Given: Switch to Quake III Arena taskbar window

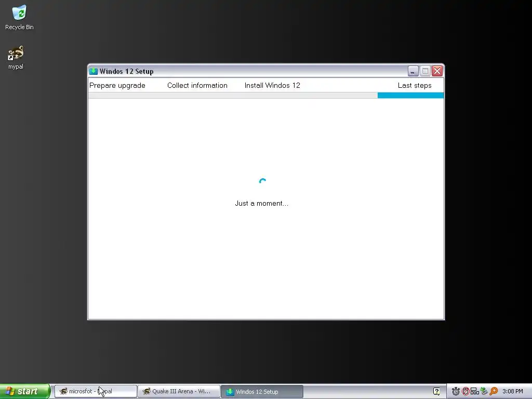Looking at the screenshot, I should coord(179,391).
